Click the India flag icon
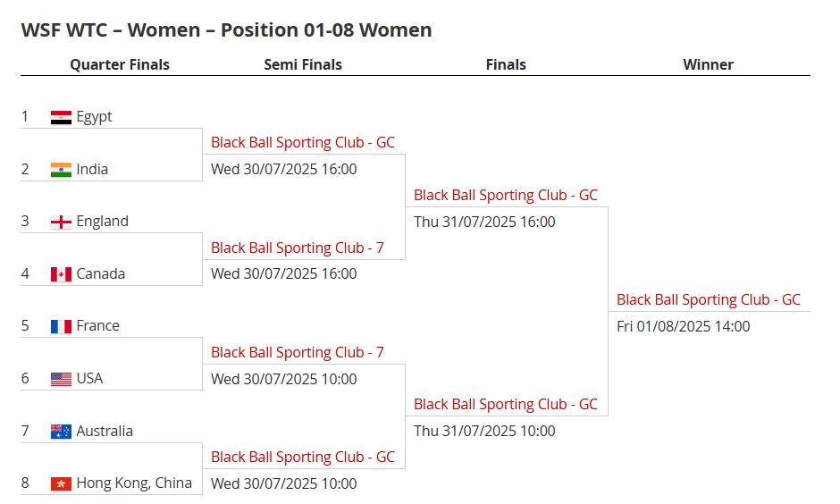The image size is (840, 504). click(x=61, y=170)
